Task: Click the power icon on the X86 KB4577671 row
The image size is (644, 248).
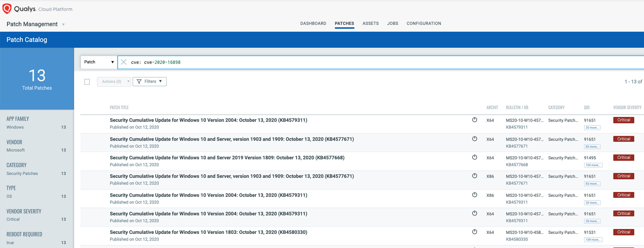Action: (x=475, y=176)
